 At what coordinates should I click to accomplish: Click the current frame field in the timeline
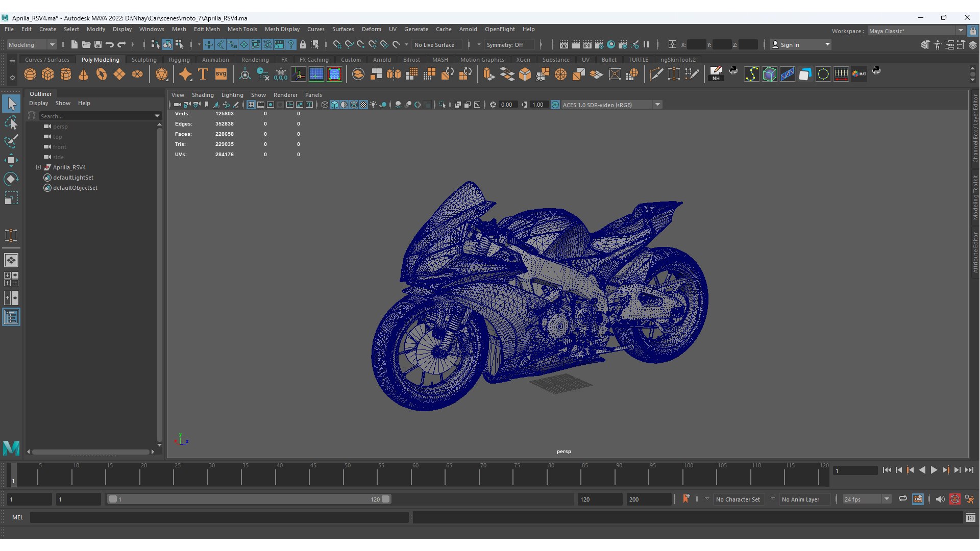[855, 471]
